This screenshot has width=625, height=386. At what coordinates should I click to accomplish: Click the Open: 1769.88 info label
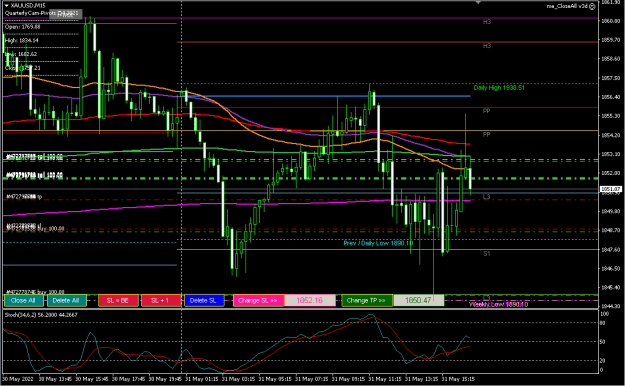(x=23, y=27)
